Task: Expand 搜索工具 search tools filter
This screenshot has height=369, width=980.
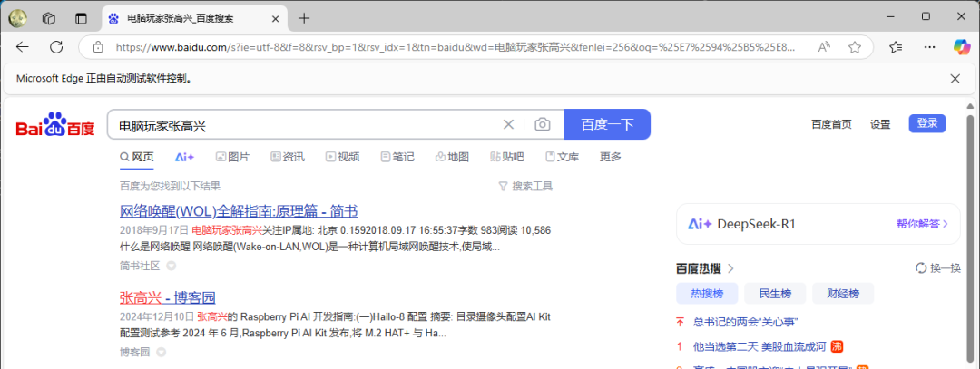Action: (x=525, y=186)
